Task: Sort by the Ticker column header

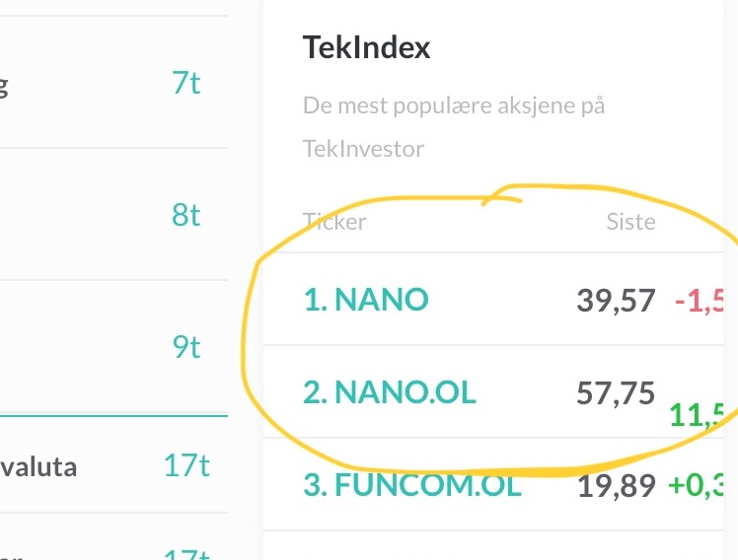Action: (334, 222)
